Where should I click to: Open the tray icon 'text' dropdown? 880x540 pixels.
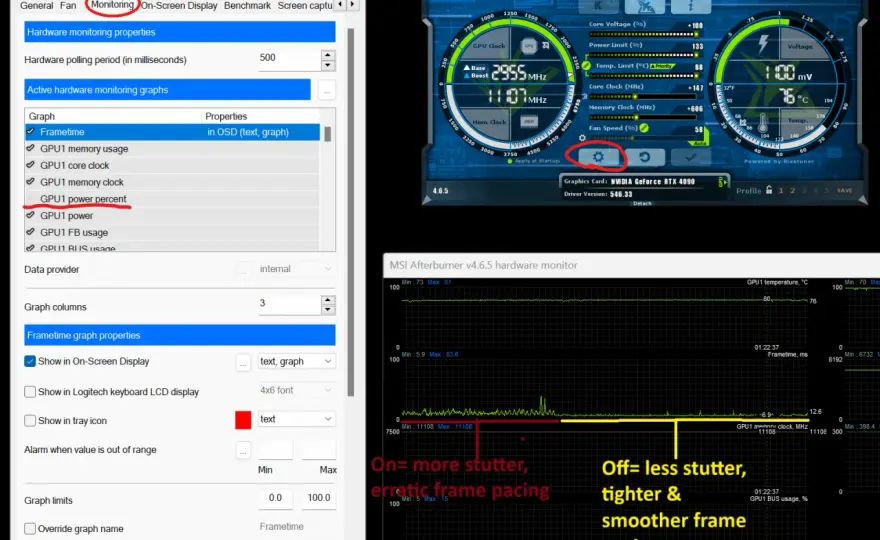(296, 419)
